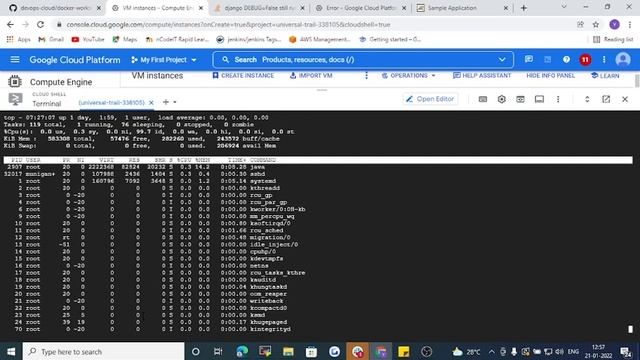Viewport: 640px width, 360px height.
Task: Expand the Operations dropdown
Action: coord(408,76)
